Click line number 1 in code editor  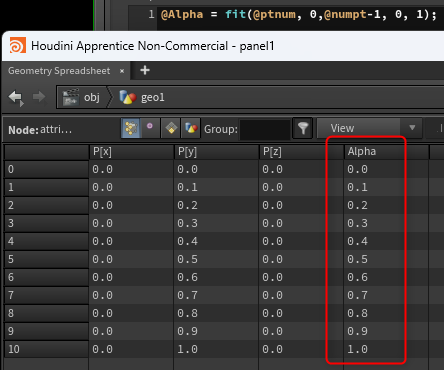tap(151, 14)
